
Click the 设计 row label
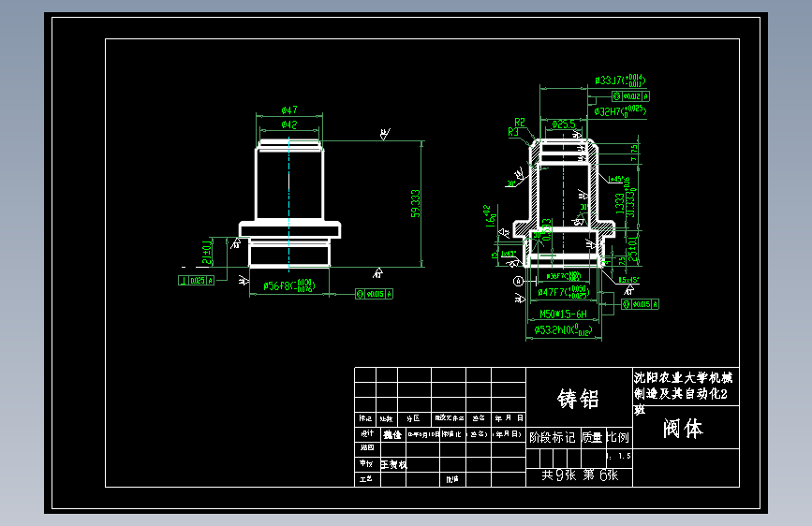point(367,434)
